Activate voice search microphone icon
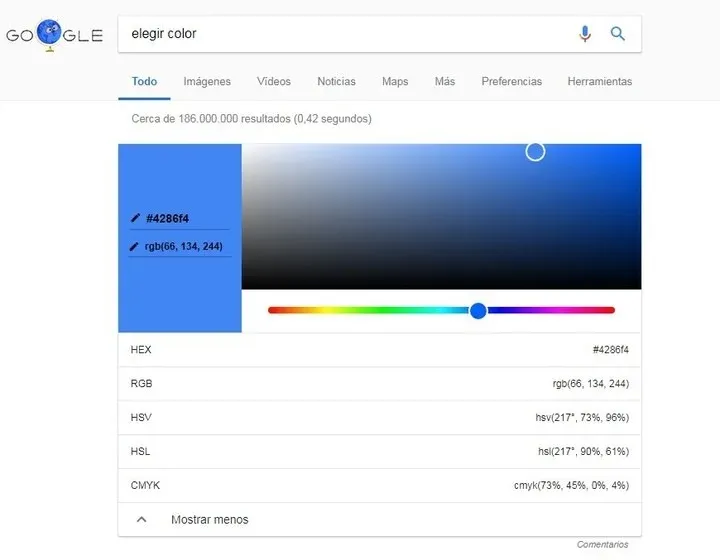The width and height of the screenshot is (720, 560). (x=585, y=34)
